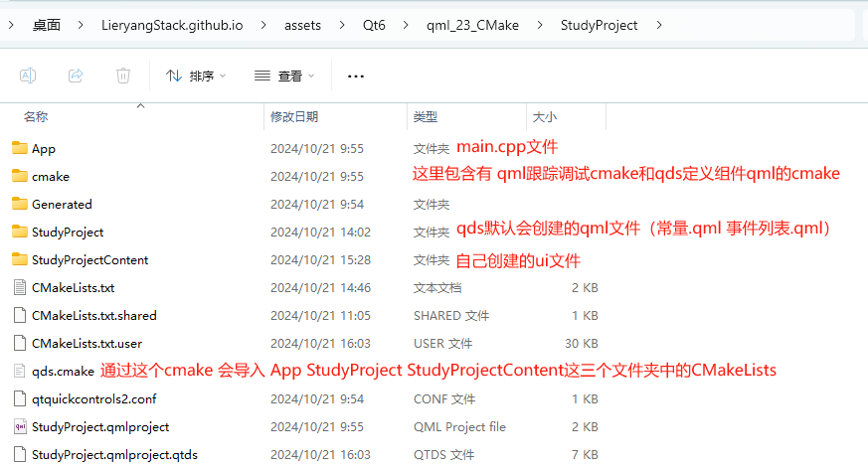The width and height of the screenshot is (868, 469).
Task: Select the Generated folder icon
Action: point(19,203)
